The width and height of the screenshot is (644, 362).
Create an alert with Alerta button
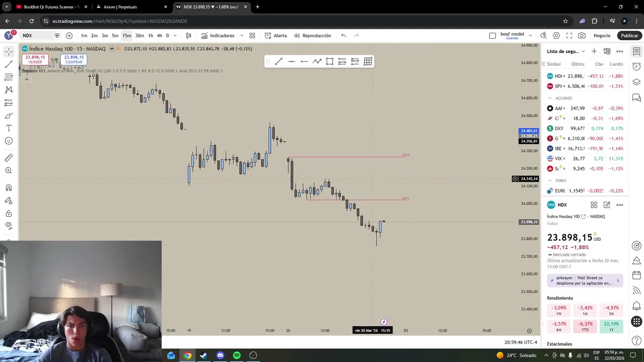(x=276, y=36)
